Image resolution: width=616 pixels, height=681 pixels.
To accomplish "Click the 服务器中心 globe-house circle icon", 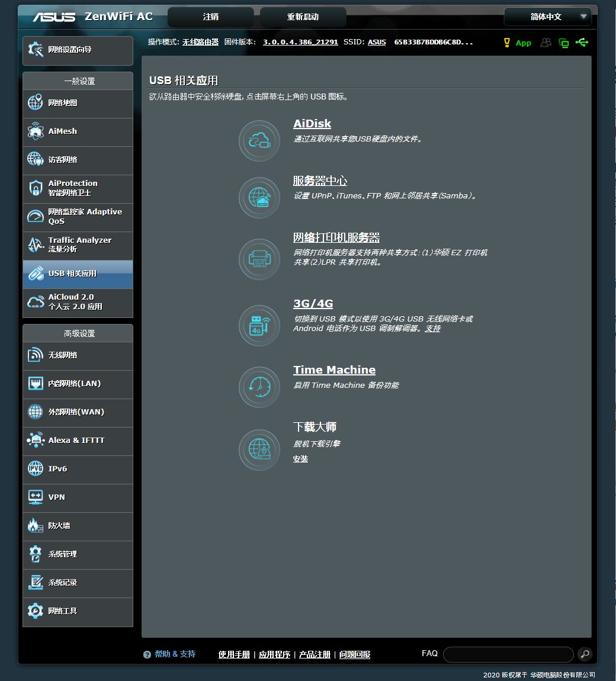I will (x=259, y=198).
